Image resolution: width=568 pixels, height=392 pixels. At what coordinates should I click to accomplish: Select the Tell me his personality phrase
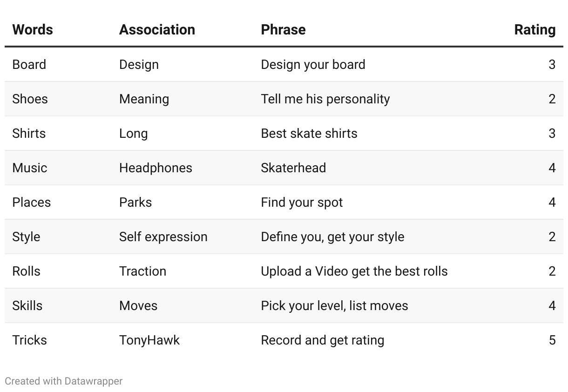click(325, 99)
